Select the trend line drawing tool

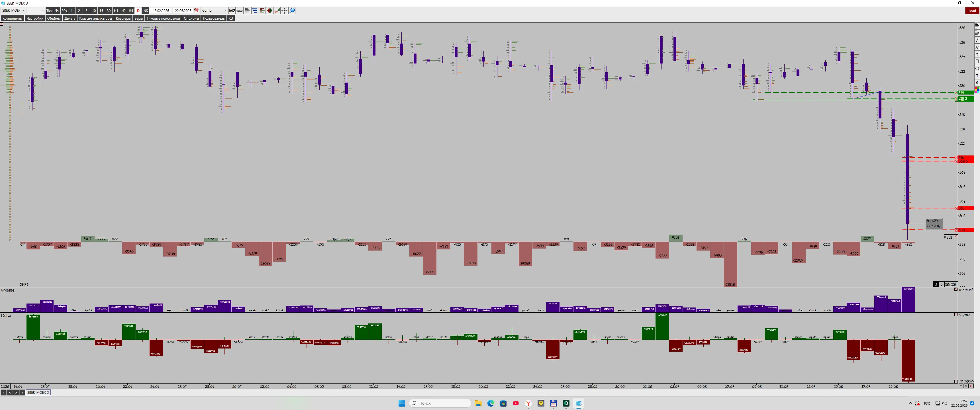[977, 40]
